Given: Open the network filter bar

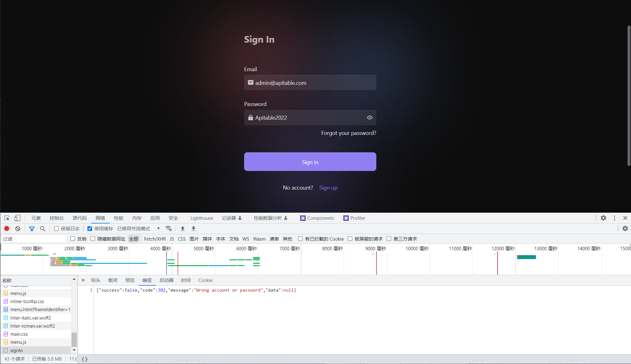Looking at the screenshot, I should pyautogui.click(x=32, y=228).
